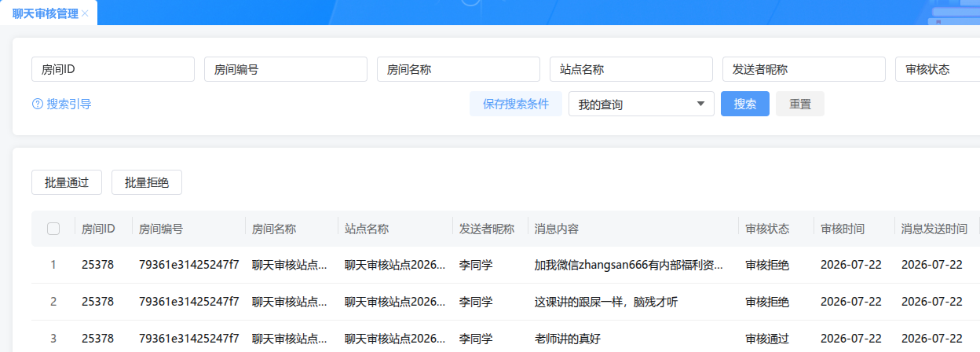Focus the 发送者昵称 search field
The image size is (980, 352).
pyautogui.click(x=804, y=69)
